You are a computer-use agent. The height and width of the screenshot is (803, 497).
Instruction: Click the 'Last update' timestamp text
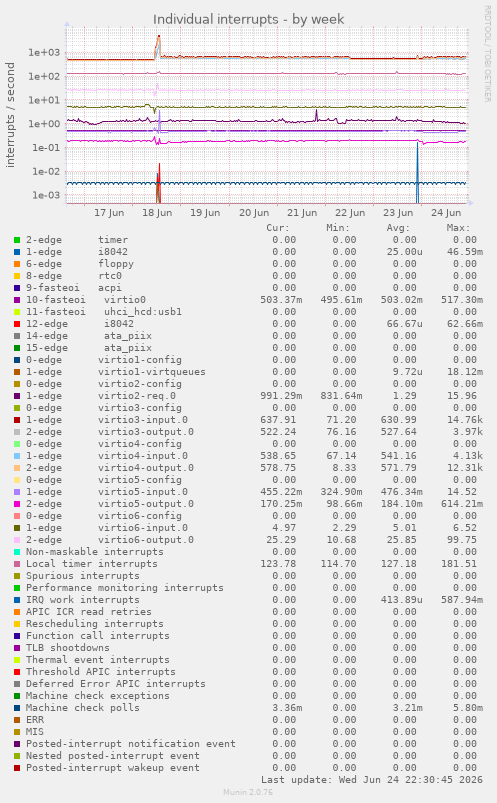[x=372, y=780]
